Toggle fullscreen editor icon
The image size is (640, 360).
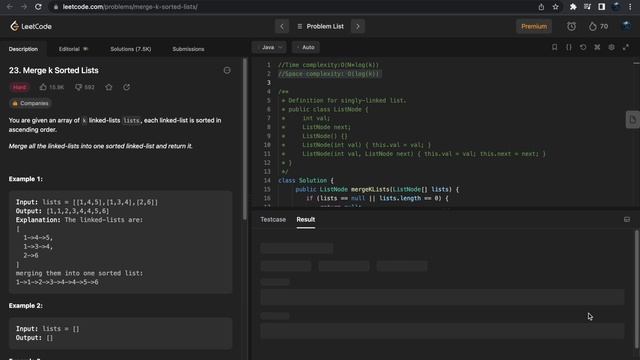tap(626, 47)
